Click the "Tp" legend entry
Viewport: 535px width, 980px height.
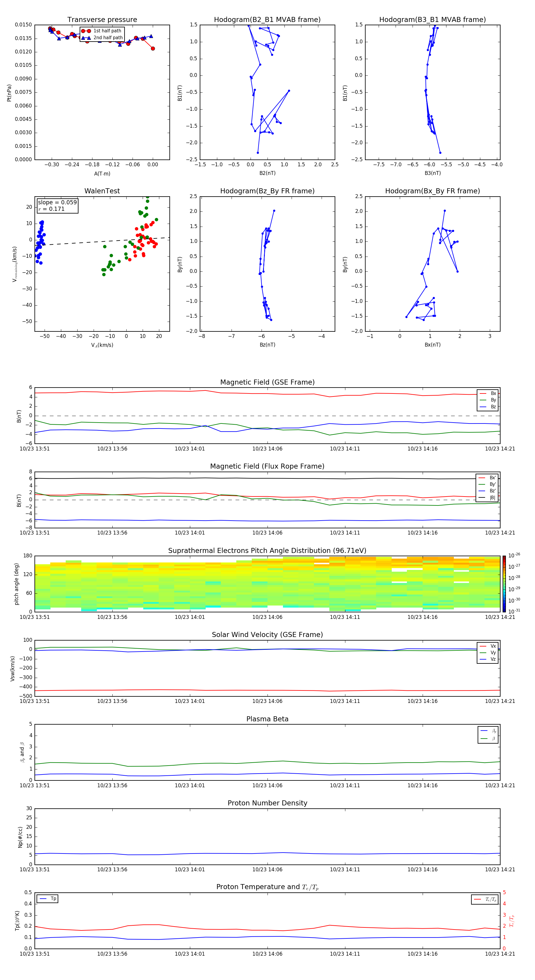pyautogui.click(x=48, y=899)
